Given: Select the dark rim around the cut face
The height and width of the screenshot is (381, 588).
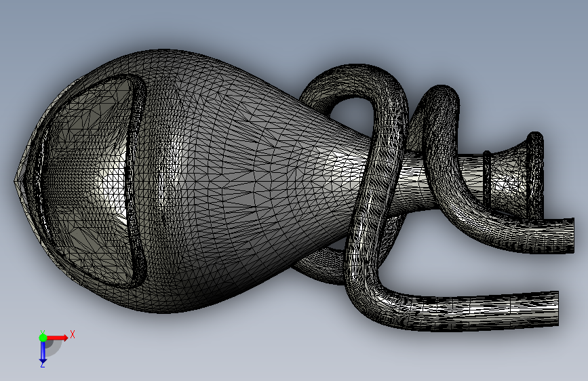Looking at the screenshot, I should coord(136,180).
